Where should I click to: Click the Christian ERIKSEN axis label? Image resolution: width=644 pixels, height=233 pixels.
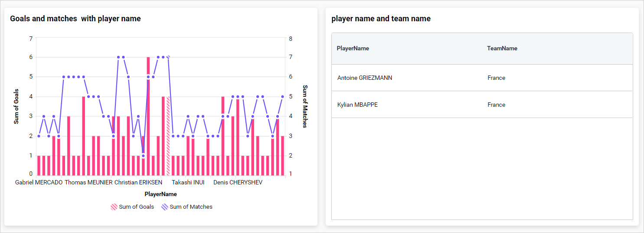(x=138, y=183)
